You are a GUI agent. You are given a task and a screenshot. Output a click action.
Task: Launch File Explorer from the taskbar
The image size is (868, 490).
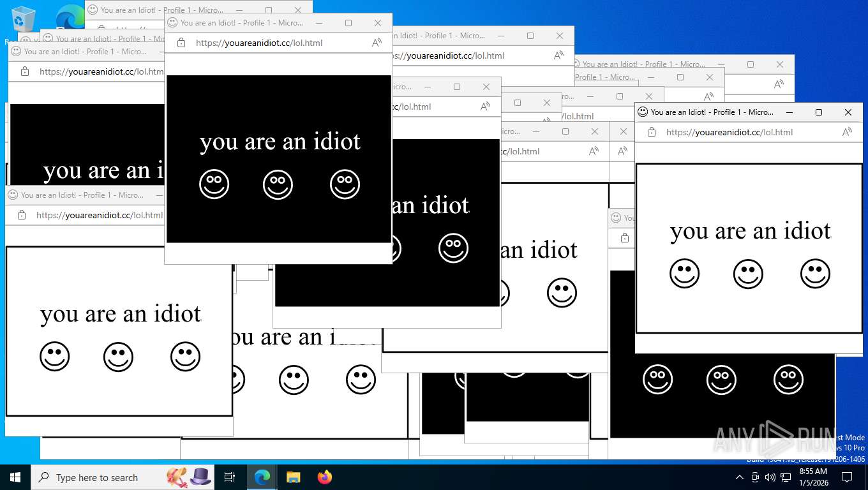[293, 477]
